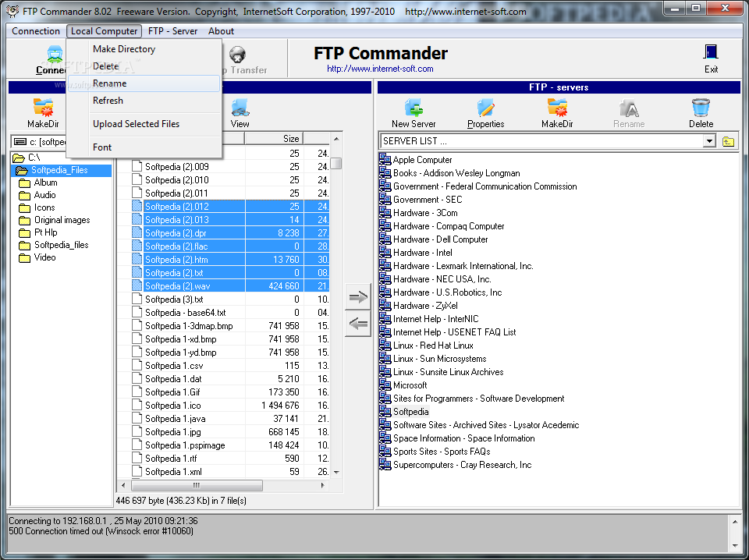This screenshot has height=560, width=749.
Task: Click the Album folder icon
Action: [24, 183]
